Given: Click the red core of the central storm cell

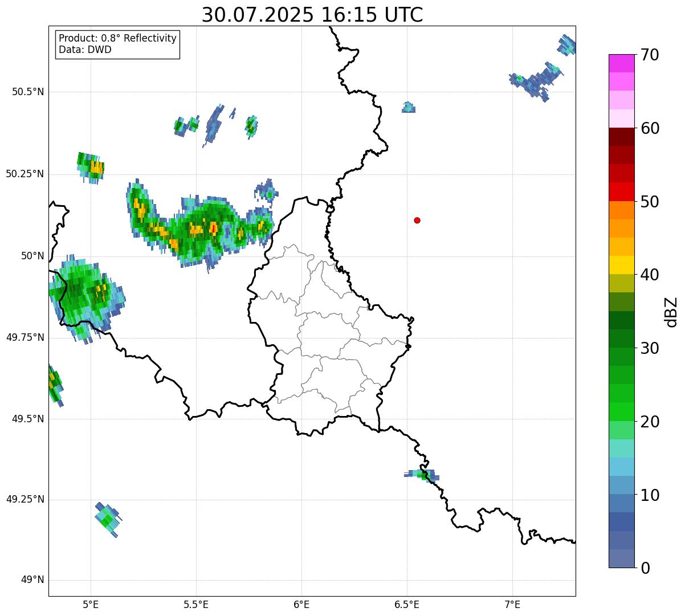Looking at the screenshot, I should (x=214, y=228).
